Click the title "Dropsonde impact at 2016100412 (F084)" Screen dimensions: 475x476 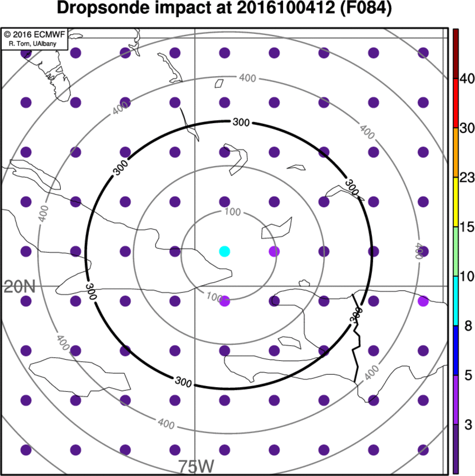click(224, 8)
